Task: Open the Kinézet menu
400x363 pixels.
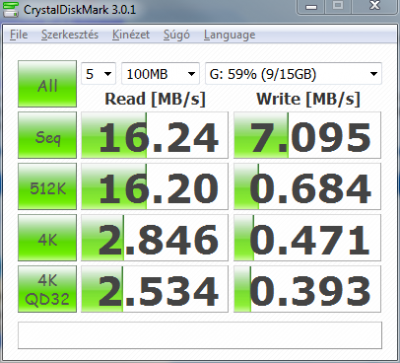Action: point(131,35)
